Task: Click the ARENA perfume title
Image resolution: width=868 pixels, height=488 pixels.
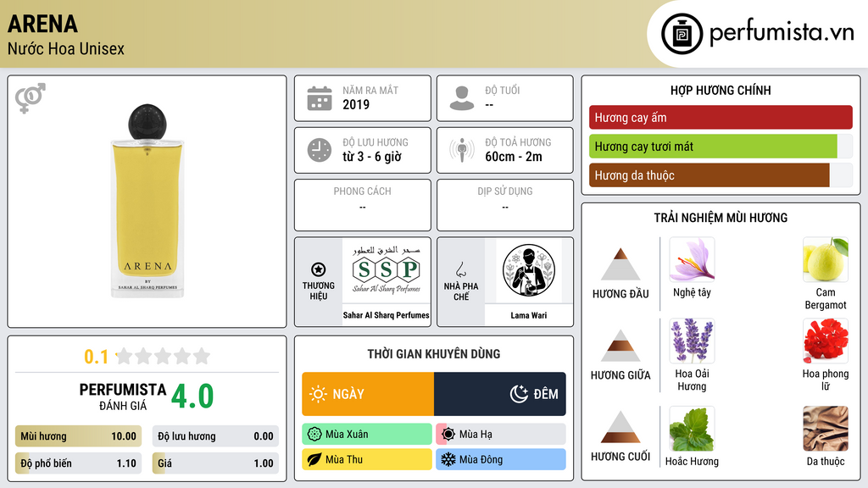Action: click(42, 24)
